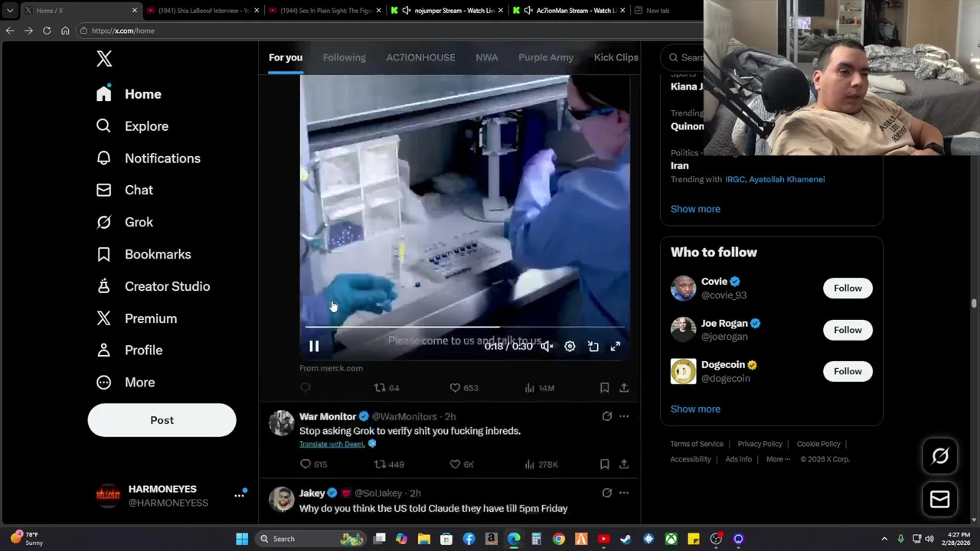
Task: Click the browser address bar
Action: pyautogui.click(x=390, y=31)
